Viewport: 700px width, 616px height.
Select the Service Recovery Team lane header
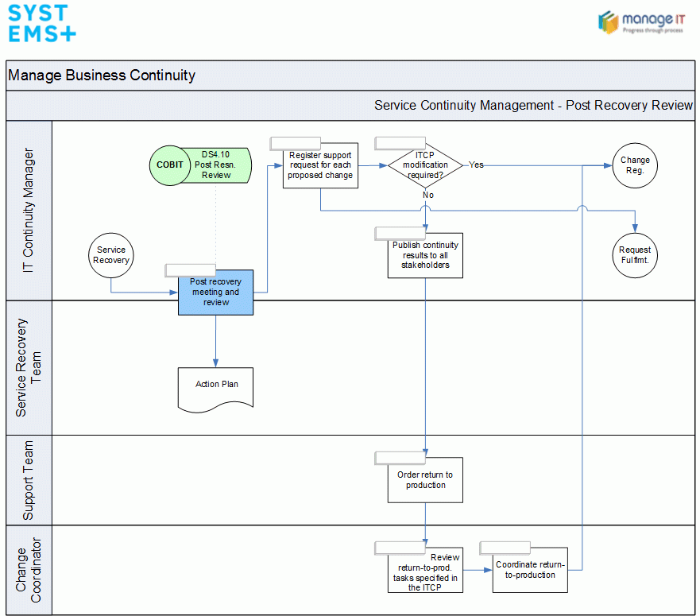click(x=29, y=368)
